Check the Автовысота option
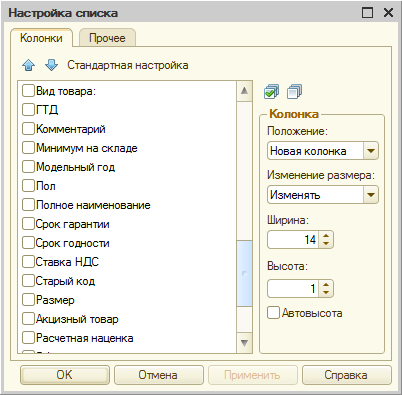This screenshot has width=402, height=395. [273, 313]
